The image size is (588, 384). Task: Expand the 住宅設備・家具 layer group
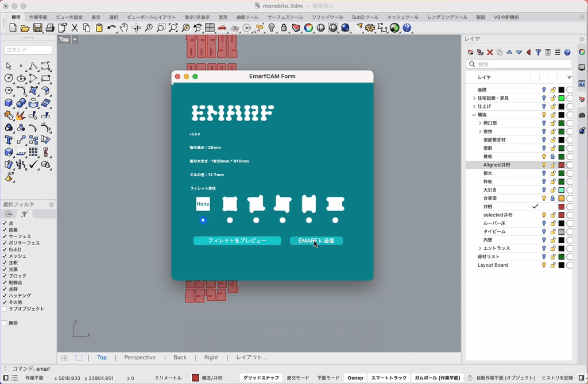(473, 98)
